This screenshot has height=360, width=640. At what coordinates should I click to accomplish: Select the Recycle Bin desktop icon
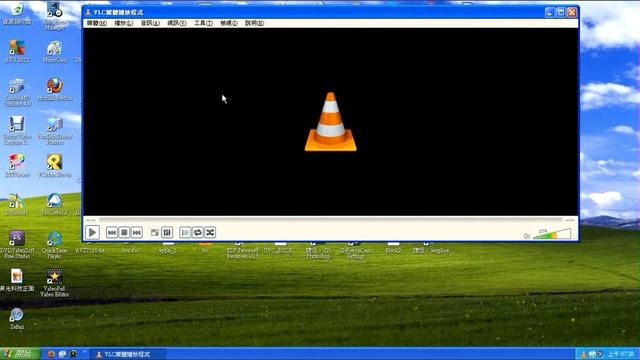click(17, 13)
